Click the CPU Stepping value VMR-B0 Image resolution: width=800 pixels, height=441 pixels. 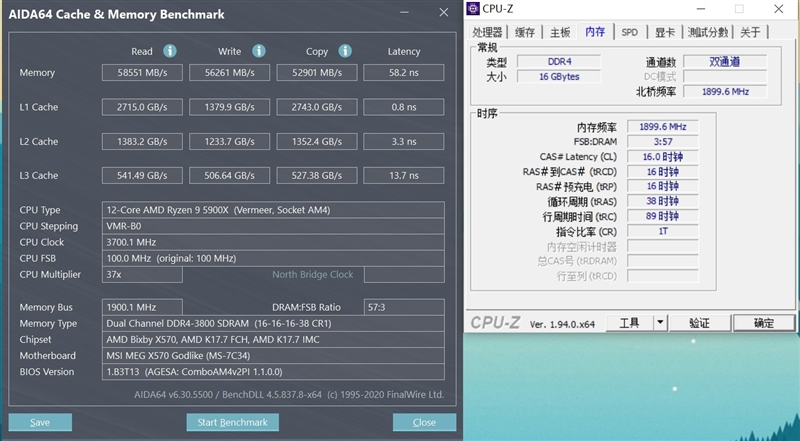coord(273,226)
